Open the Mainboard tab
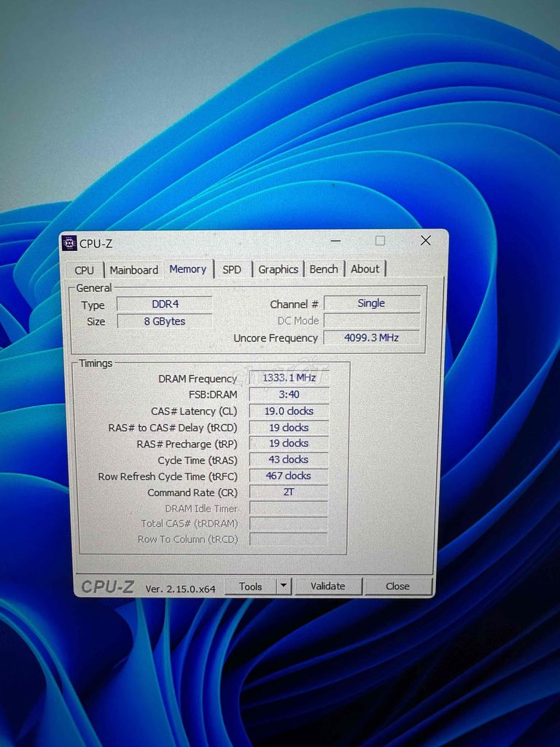The height and width of the screenshot is (747, 560). pyautogui.click(x=134, y=270)
